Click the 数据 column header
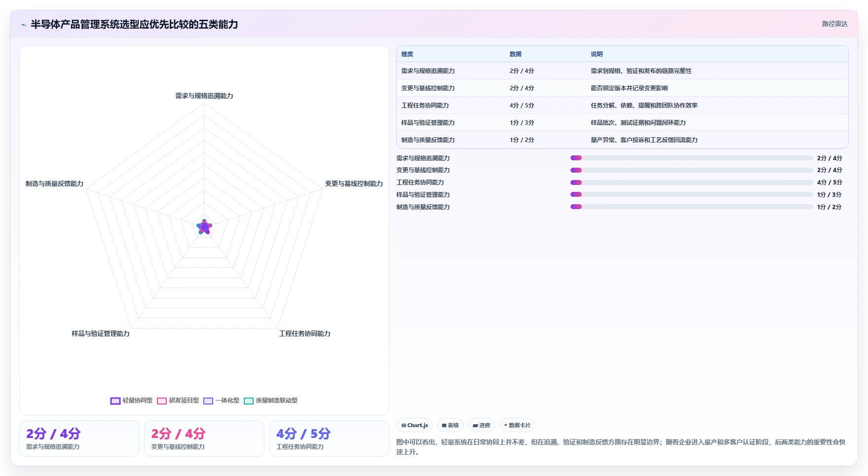 pos(516,54)
